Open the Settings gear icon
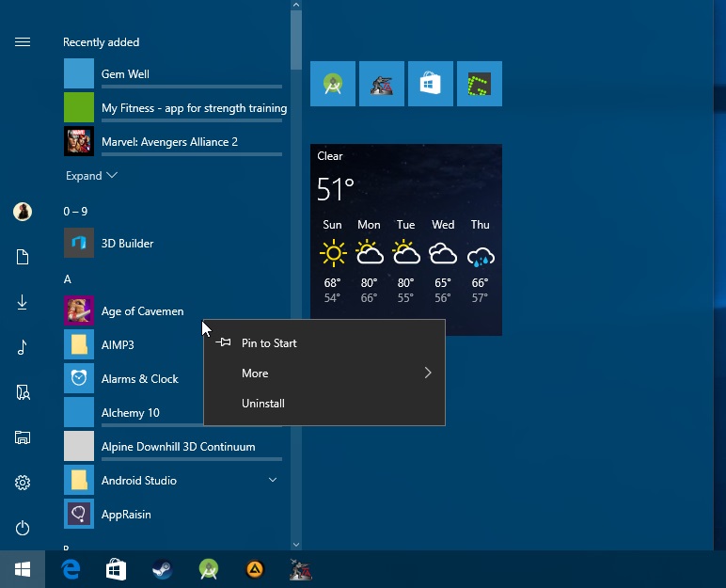This screenshot has width=726, height=588. [x=23, y=483]
